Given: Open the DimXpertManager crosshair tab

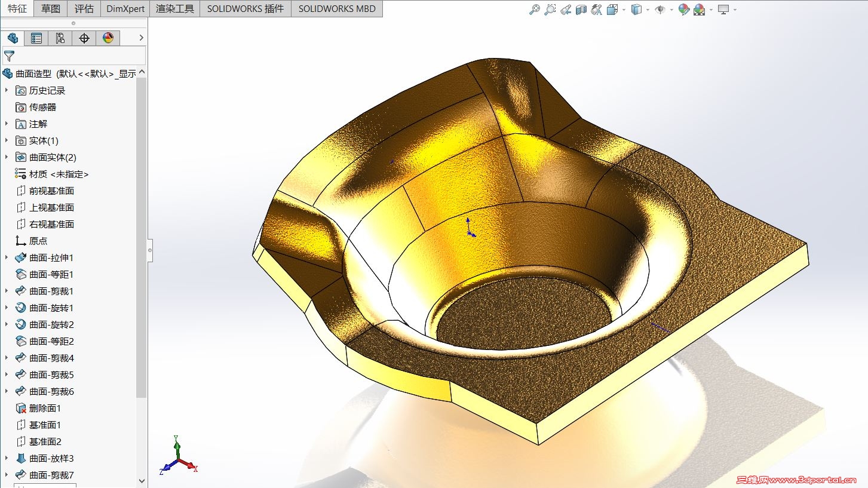Looking at the screenshot, I should coord(84,38).
